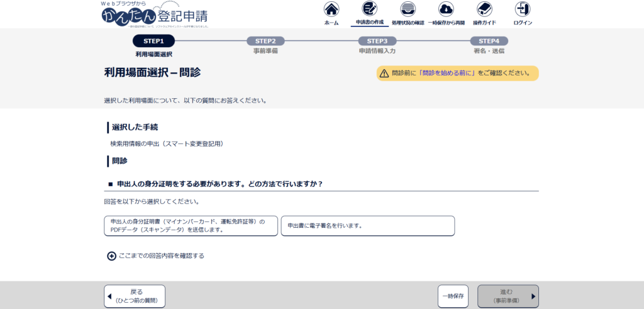
Task: Open the 「問診を始める前に」 link
Action: coord(445,74)
